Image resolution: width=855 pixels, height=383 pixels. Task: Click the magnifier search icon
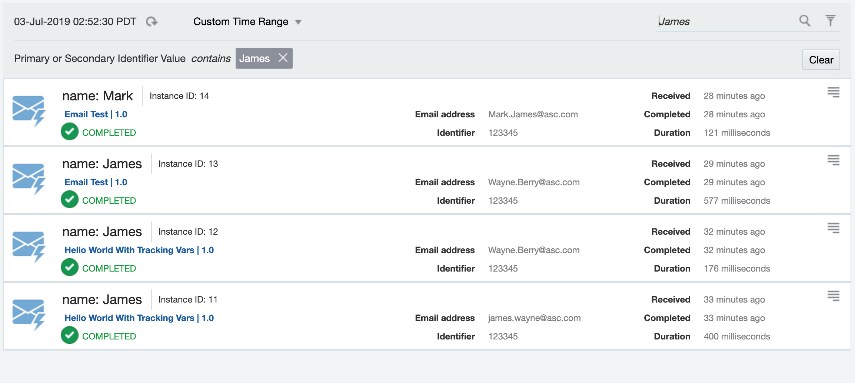(804, 21)
